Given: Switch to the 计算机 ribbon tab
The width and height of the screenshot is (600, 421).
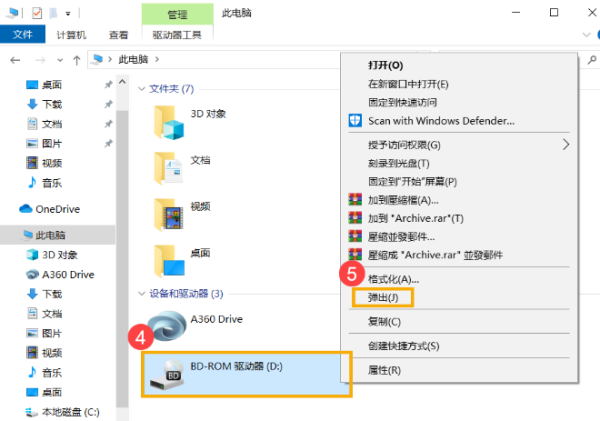Looking at the screenshot, I should tap(72, 35).
